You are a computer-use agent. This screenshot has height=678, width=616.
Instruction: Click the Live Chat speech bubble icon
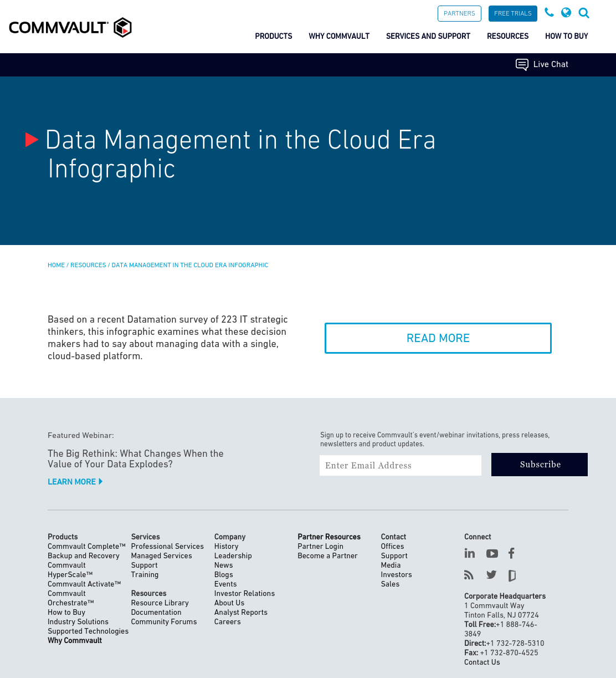[x=522, y=64]
